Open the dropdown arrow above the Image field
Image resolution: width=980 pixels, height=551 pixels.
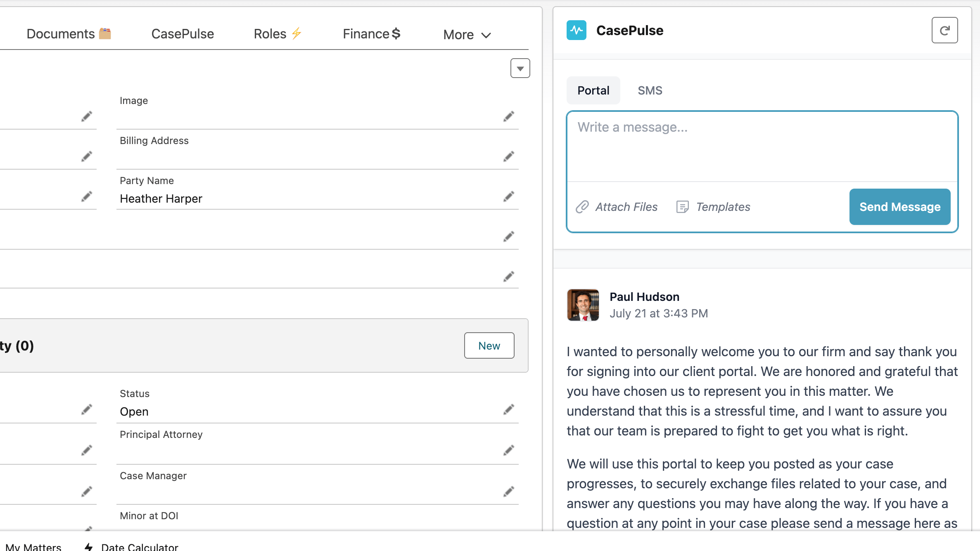point(520,68)
